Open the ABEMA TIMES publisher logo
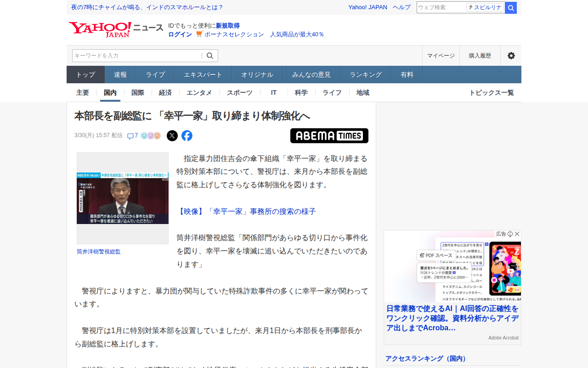The image size is (588, 368). [x=329, y=136]
